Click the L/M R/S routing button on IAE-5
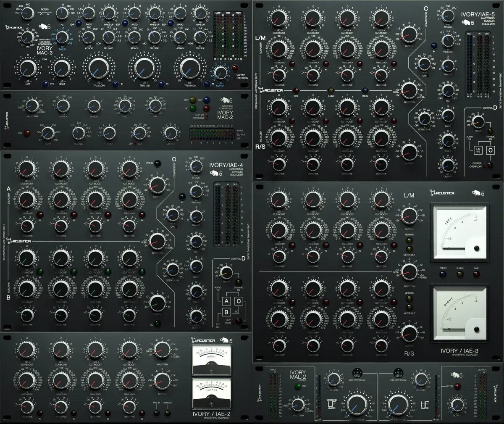 pos(478,150)
